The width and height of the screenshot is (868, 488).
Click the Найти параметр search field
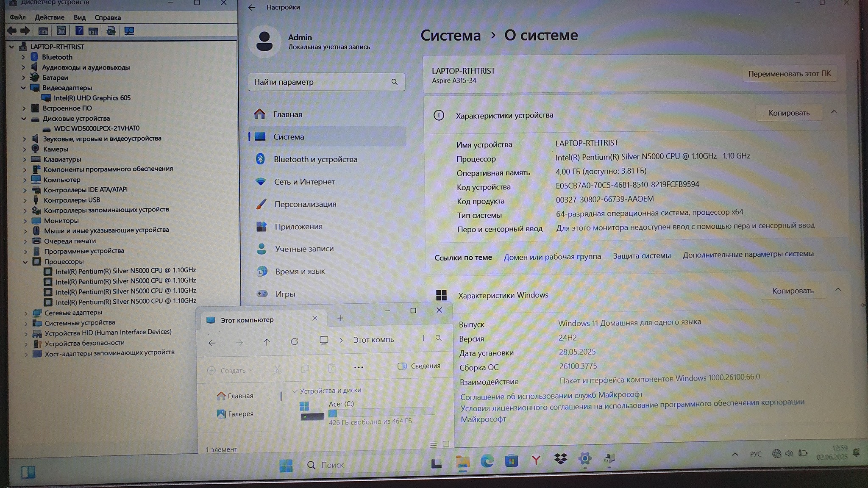coord(321,82)
